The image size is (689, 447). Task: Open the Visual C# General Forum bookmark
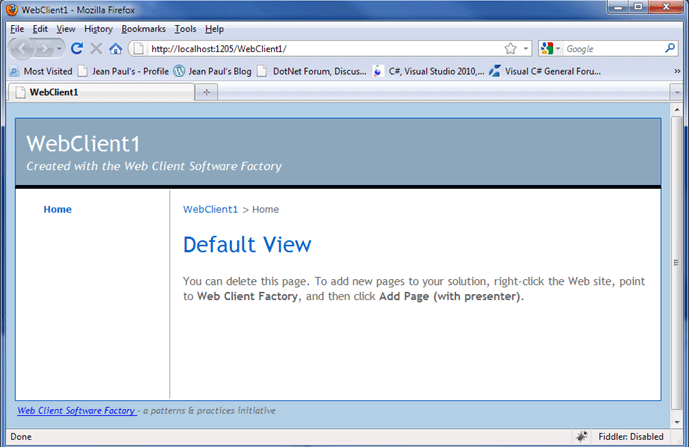tap(545, 71)
